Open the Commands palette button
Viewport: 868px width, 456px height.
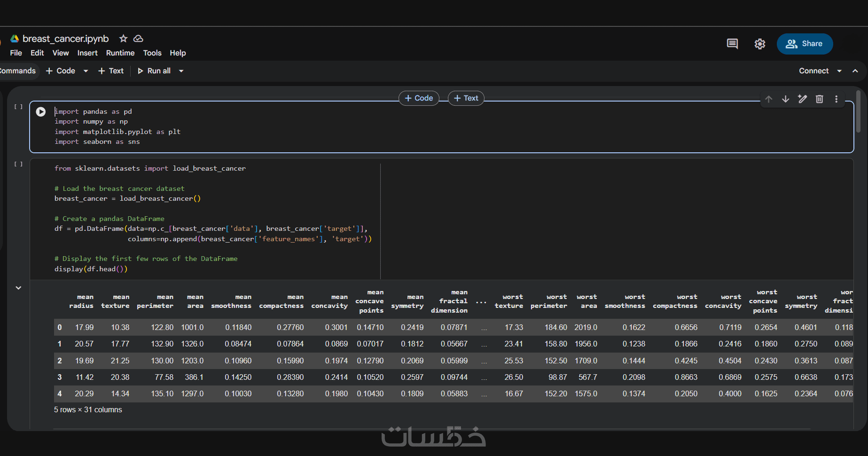[x=17, y=71]
